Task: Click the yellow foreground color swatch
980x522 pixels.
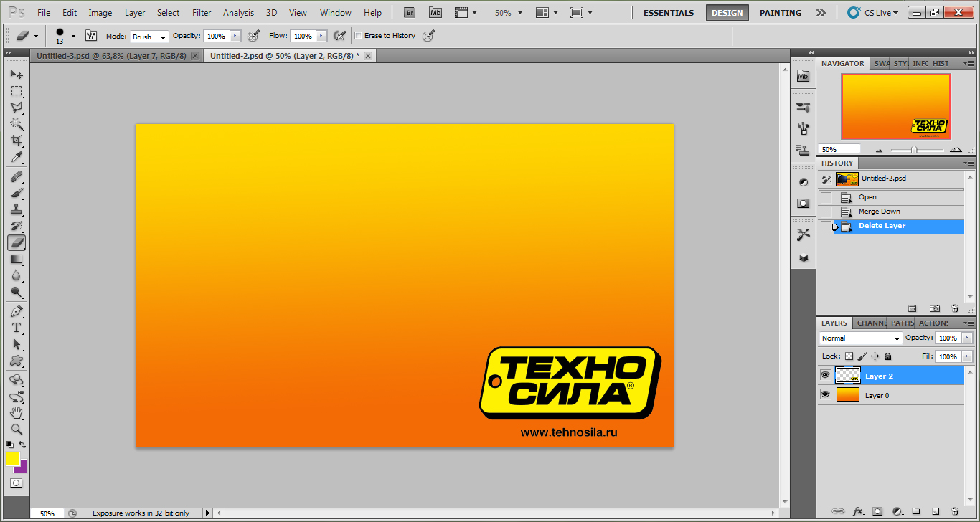Action: click(x=13, y=459)
